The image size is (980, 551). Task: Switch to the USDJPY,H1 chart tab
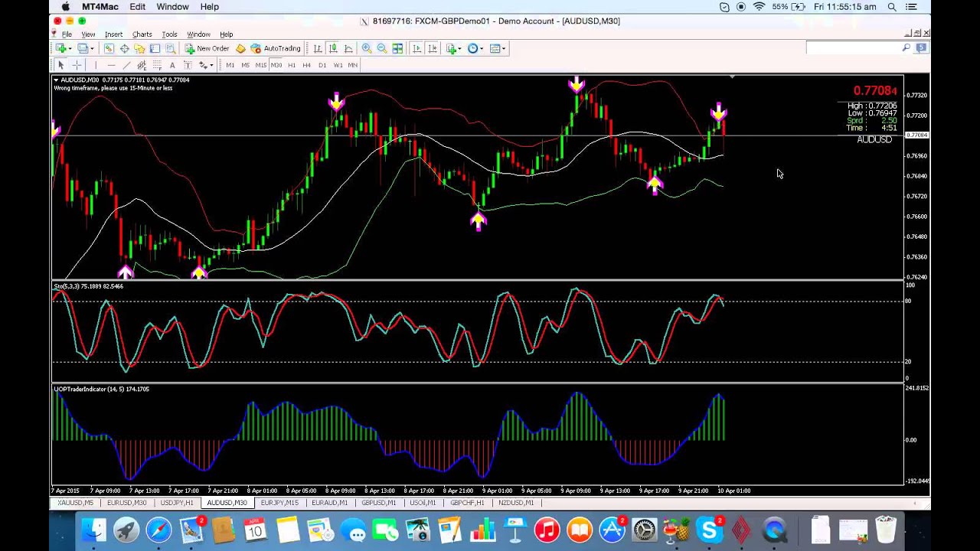(x=176, y=503)
